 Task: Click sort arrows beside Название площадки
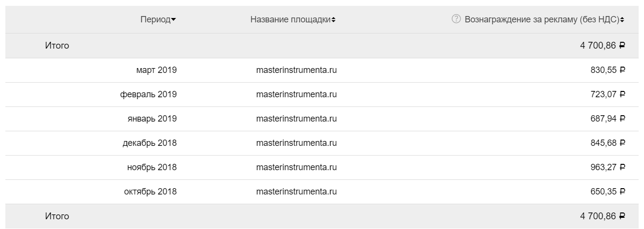pos(333,20)
